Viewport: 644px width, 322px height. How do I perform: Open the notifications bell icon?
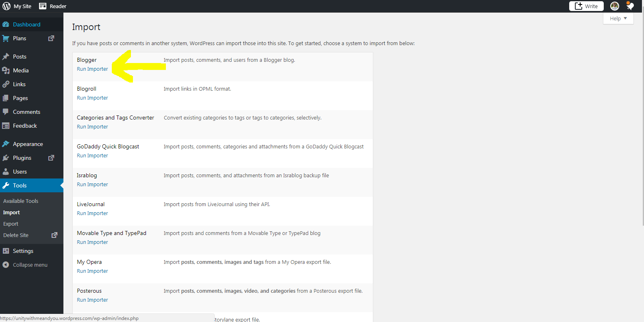tap(630, 6)
